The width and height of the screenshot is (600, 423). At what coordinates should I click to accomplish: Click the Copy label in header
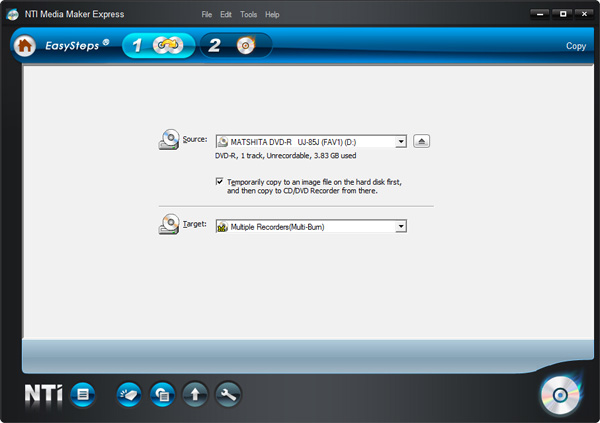[576, 46]
